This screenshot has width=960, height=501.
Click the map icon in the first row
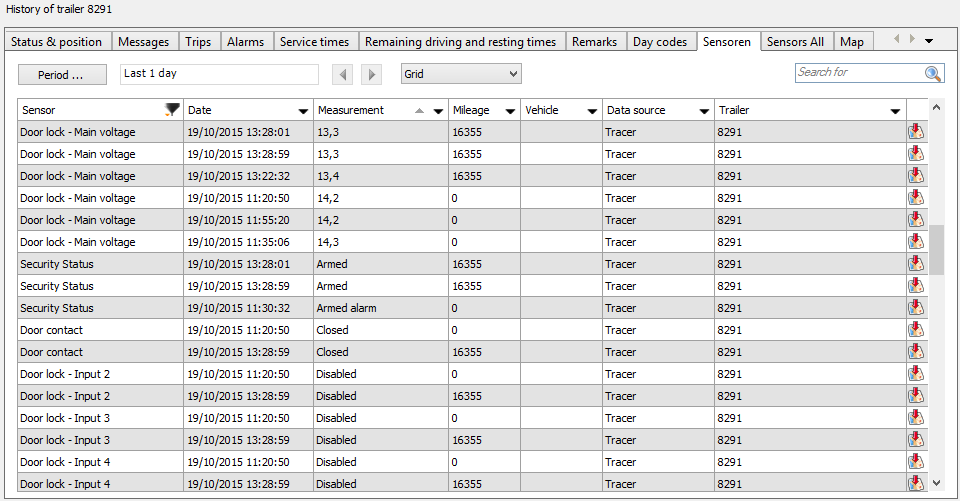915,132
